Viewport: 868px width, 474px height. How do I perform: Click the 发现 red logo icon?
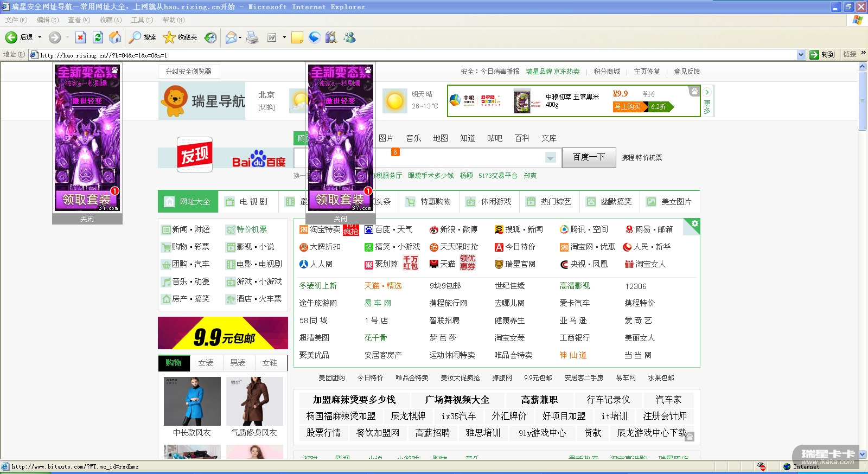(195, 155)
